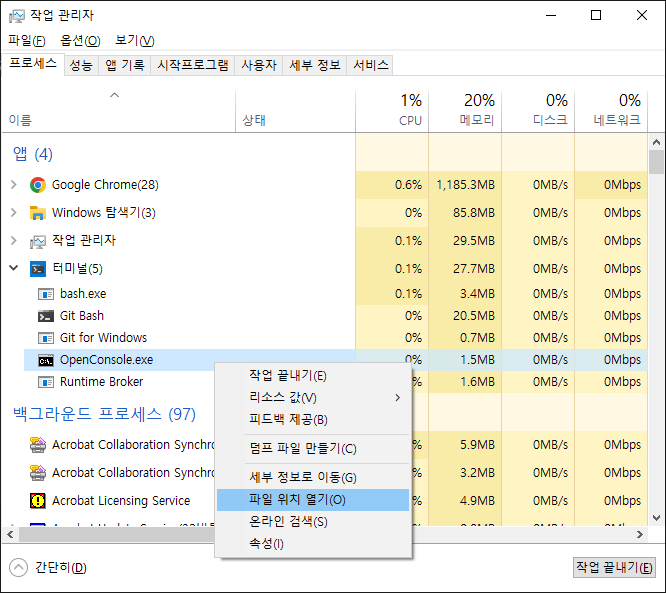Click the 1,185.3MB memory value for Chrome
Screen dimensions: 666x593
point(466,185)
